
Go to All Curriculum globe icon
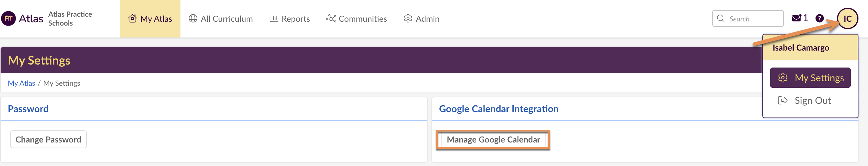tap(193, 18)
